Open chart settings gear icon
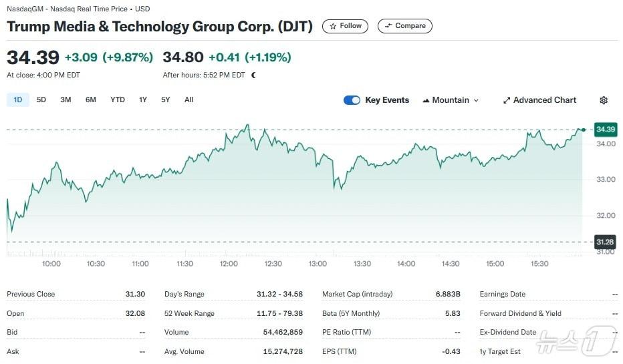 [604, 100]
